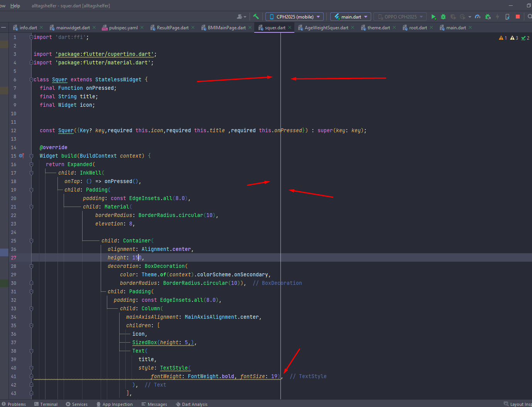
Task: Open the Terminal tool window
Action: (46, 404)
